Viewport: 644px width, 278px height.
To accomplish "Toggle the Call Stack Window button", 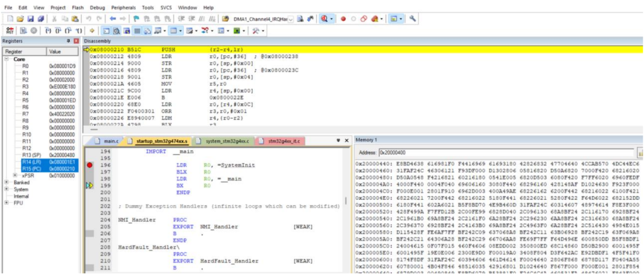I will [x=147, y=31].
